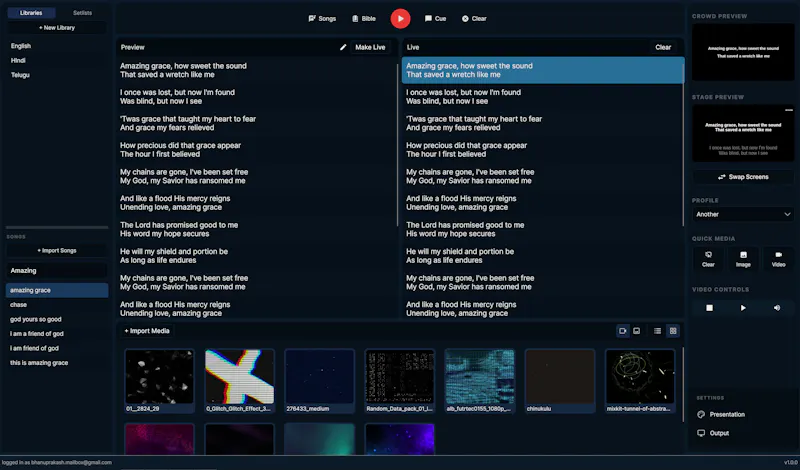800x470 pixels.
Task: Stop the video in Video Controls
Action: [x=709, y=308]
